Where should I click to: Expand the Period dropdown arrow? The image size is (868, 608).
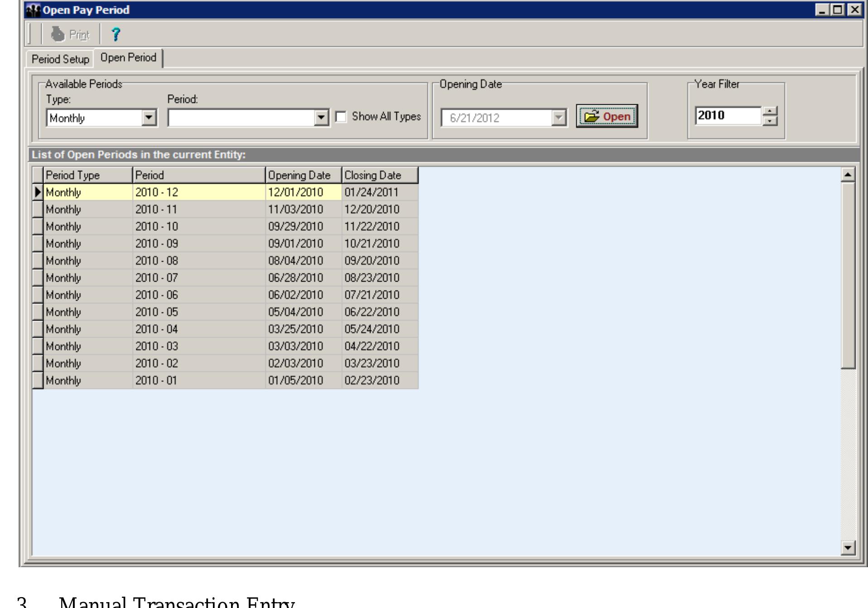coord(321,118)
